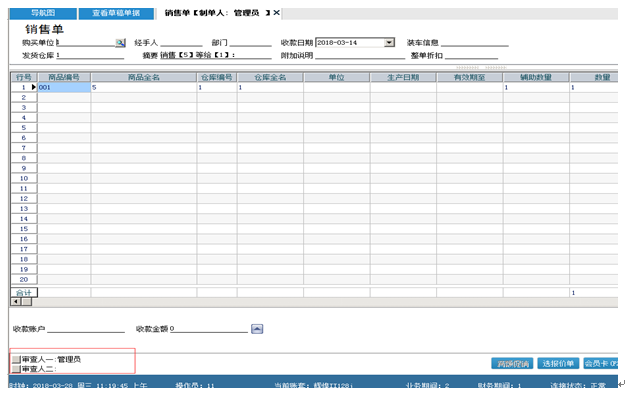Click the lookup icon beside 购买单位 field
The image size is (627, 402).
[120, 43]
